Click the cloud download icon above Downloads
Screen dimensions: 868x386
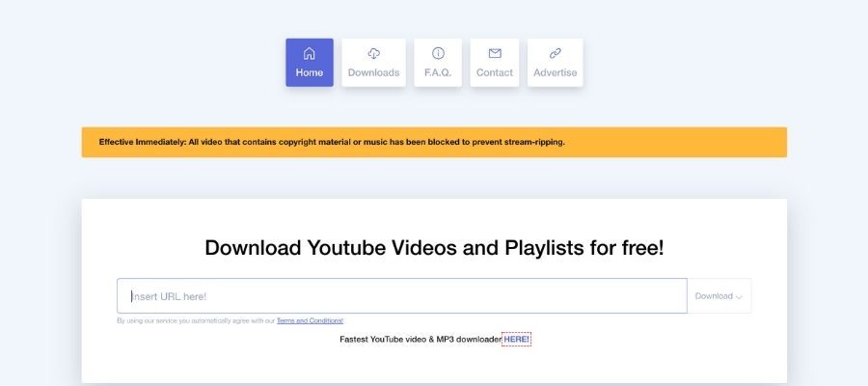click(373, 54)
